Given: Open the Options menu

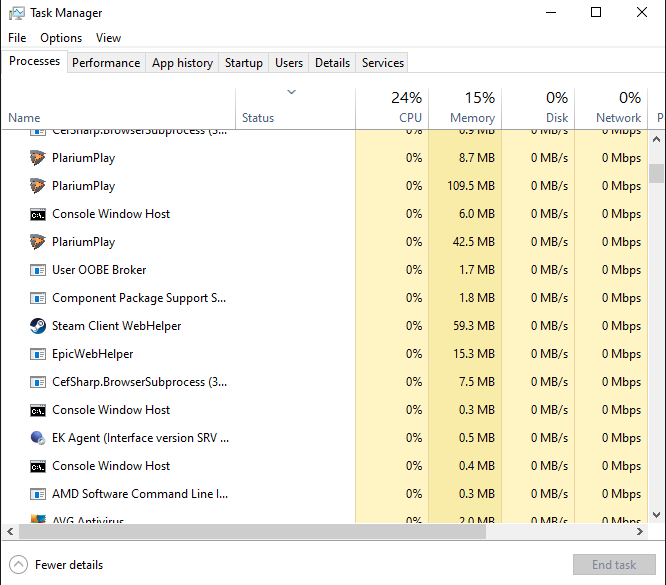Looking at the screenshot, I should tap(61, 38).
